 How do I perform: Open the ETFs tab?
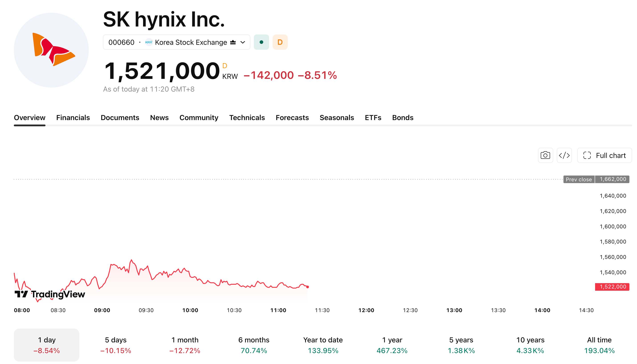tap(373, 117)
